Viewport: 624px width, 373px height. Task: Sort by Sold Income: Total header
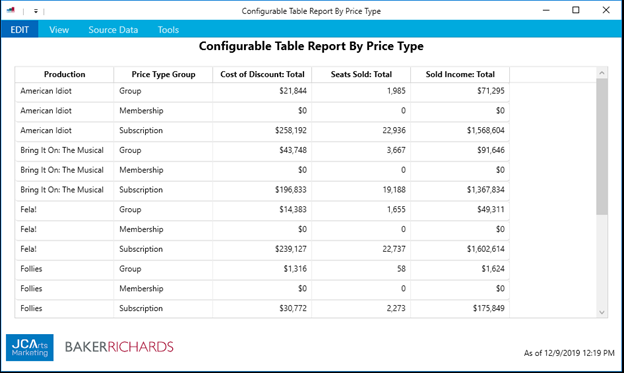pos(460,74)
